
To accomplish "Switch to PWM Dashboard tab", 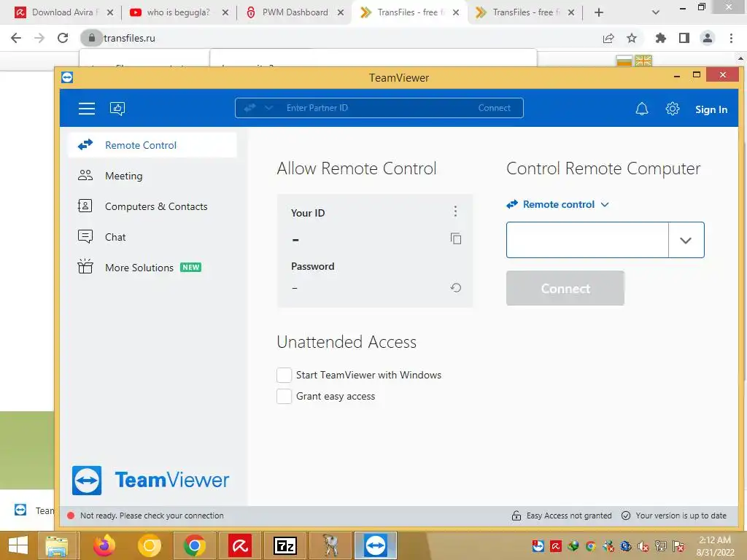I will tap(295, 12).
